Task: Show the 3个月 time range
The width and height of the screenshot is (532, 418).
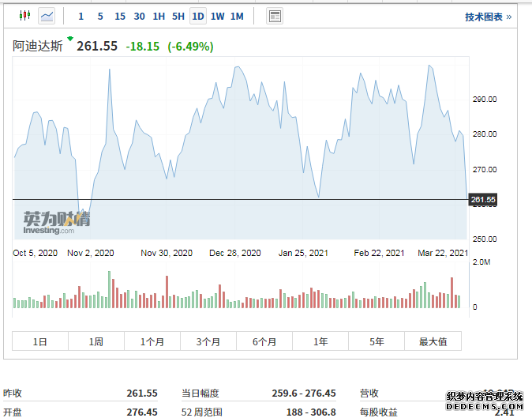Action: pyautogui.click(x=208, y=341)
